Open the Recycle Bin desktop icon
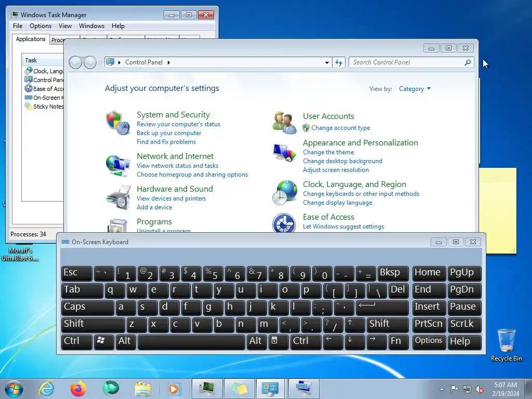532x399 pixels. (506, 345)
